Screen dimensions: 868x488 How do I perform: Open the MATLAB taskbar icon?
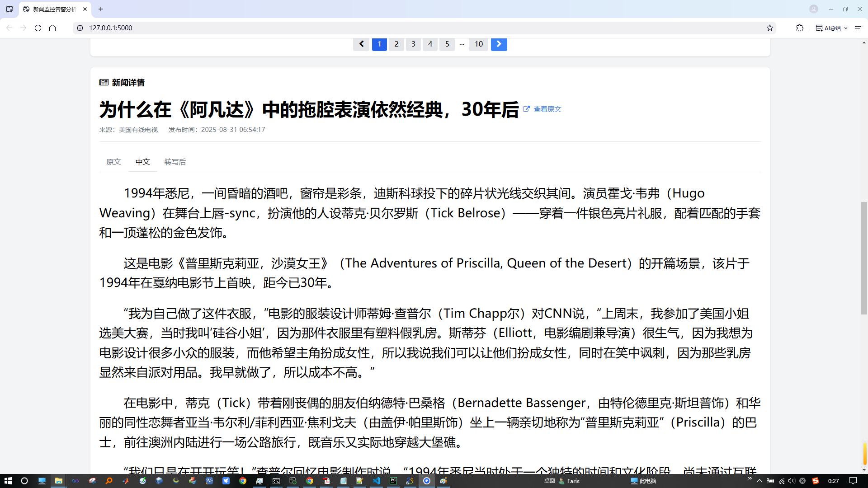pos(126,481)
